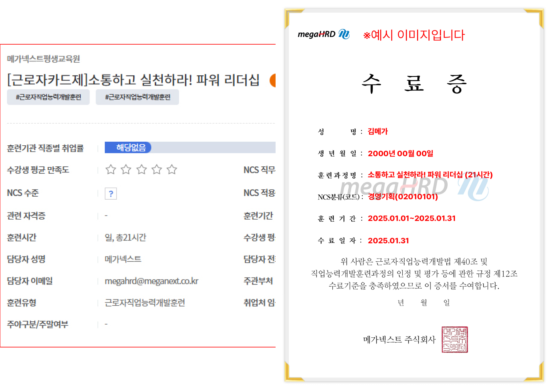Click the 수료증 certificate heading
The image size is (553, 392).
[x=414, y=83]
